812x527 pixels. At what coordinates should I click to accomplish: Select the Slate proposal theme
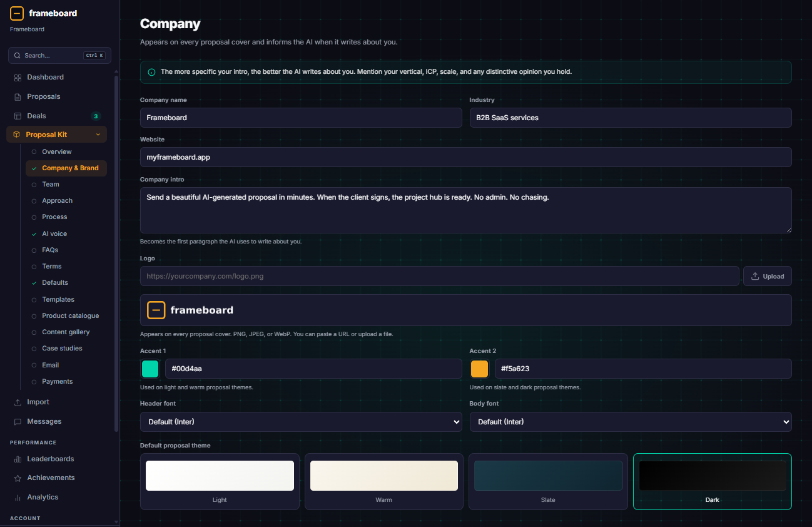coord(548,481)
